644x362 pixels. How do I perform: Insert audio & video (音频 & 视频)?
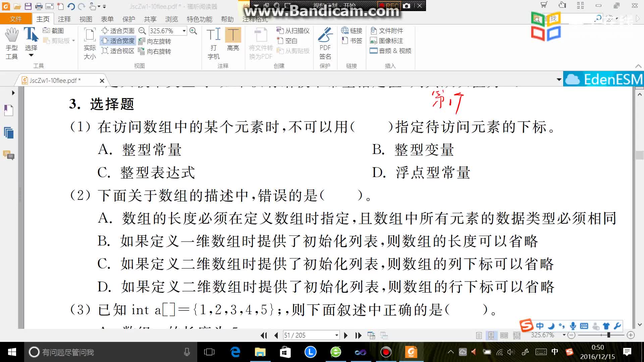390,51
